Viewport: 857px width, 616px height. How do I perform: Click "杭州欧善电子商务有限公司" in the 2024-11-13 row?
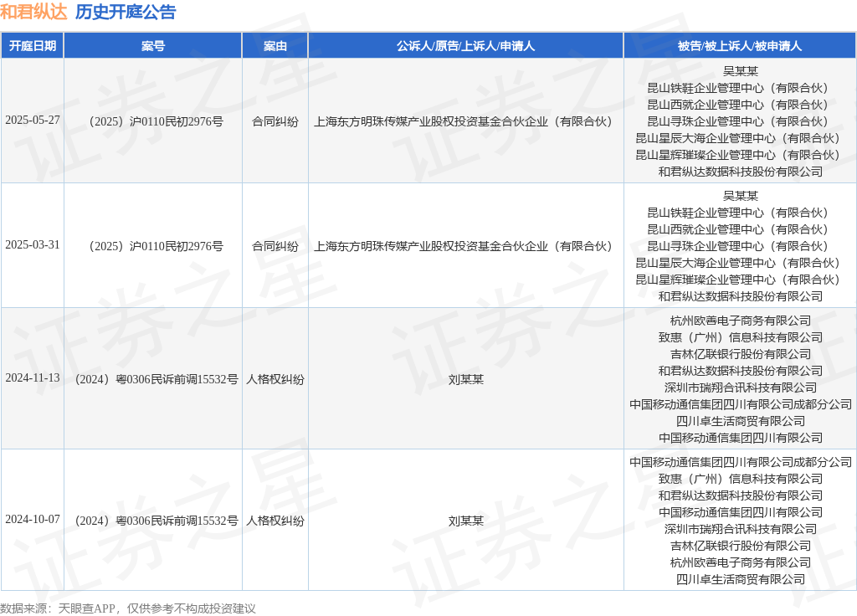coord(740,321)
